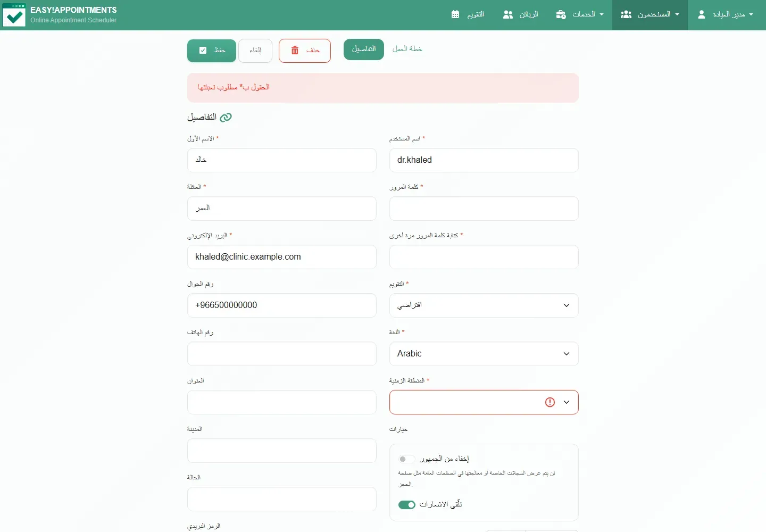Image resolution: width=766 pixels, height=532 pixels.
Task: Click the Online Appointment Scheduler subtitle
Action: pyautogui.click(x=73, y=20)
